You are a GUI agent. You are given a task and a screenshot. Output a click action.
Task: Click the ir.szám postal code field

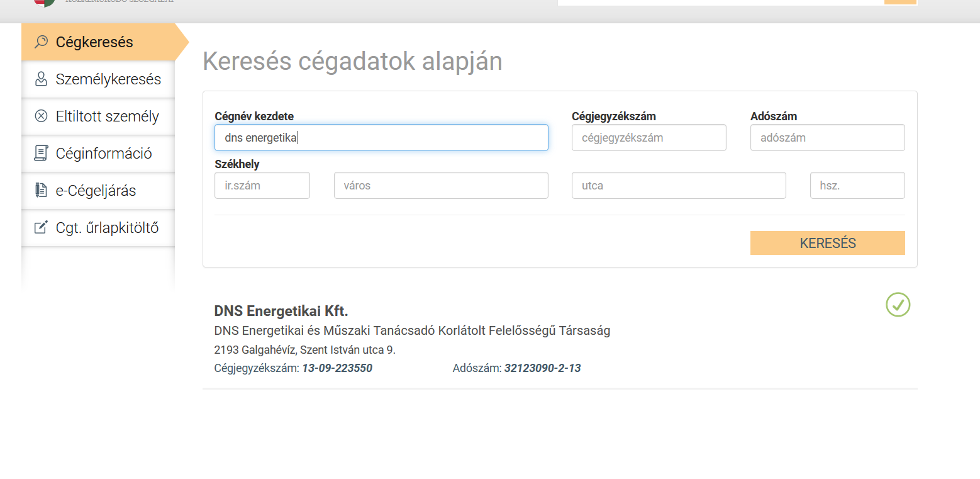coord(262,186)
